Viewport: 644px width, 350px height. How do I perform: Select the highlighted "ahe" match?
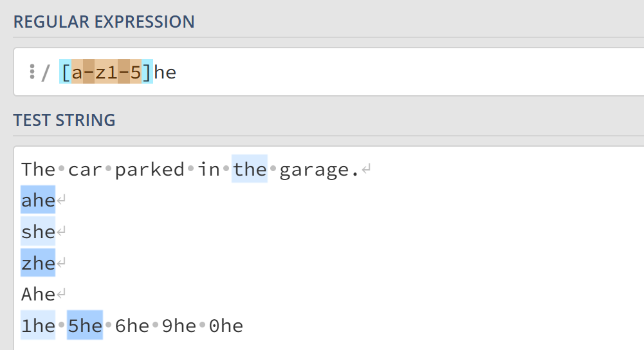pyautogui.click(x=38, y=201)
